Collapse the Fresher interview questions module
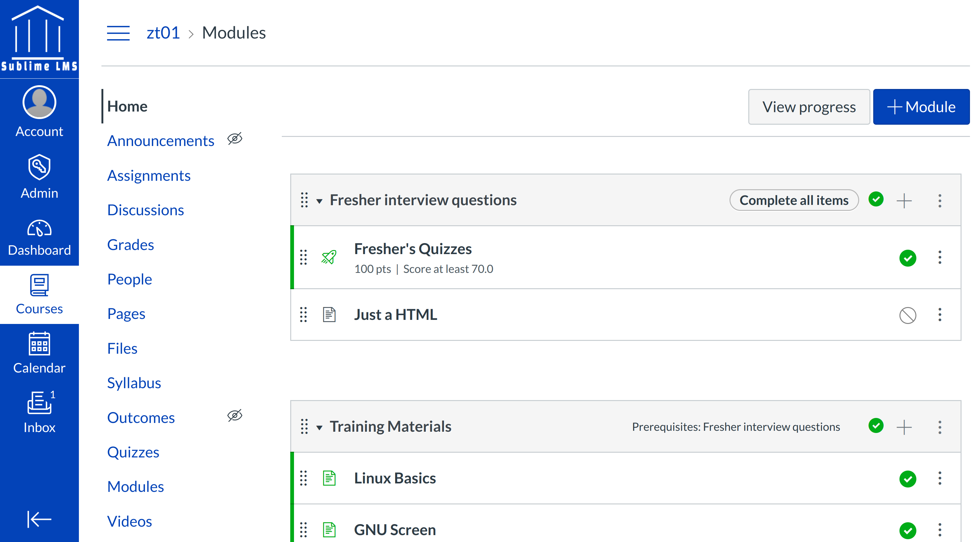This screenshot has height=542, width=980. coord(320,201)
